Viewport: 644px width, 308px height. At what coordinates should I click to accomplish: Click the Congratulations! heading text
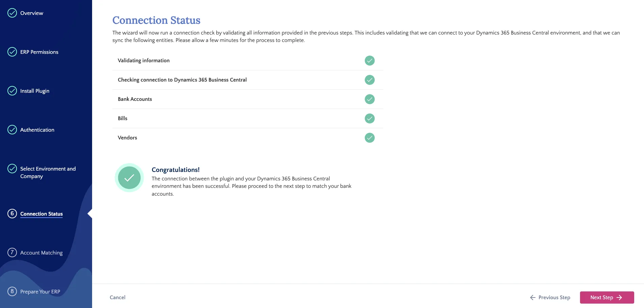[176, 170]
